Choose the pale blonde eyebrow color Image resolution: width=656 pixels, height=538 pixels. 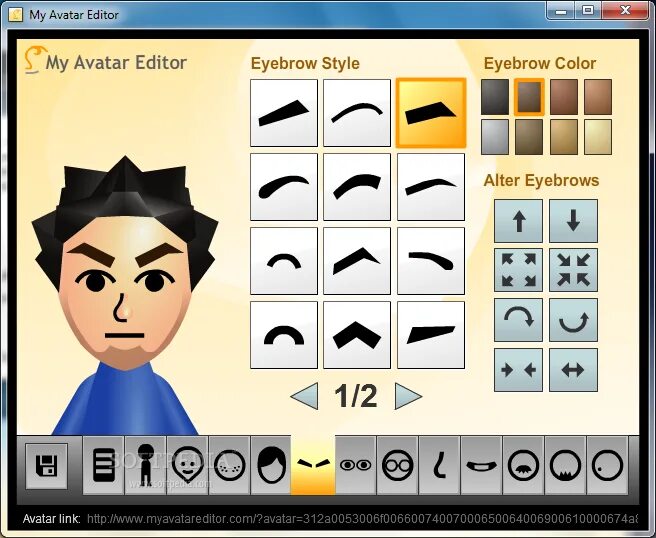tap(598, 137)
